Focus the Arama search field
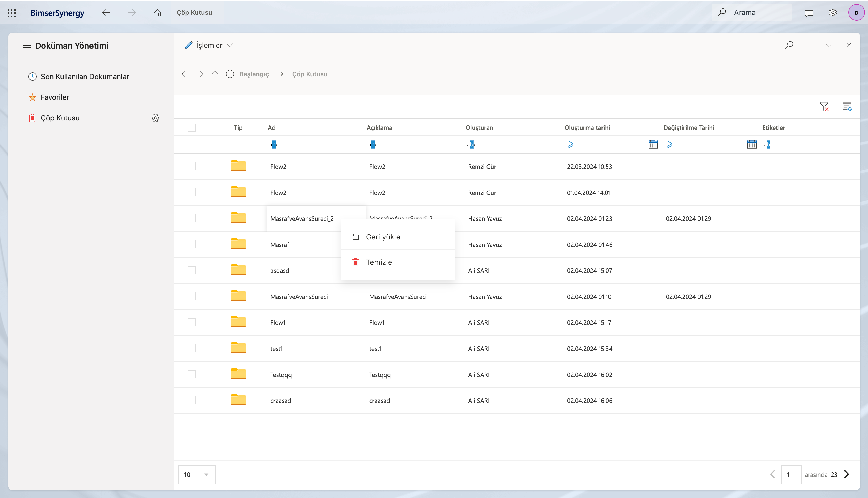 [x=752, y=13]
